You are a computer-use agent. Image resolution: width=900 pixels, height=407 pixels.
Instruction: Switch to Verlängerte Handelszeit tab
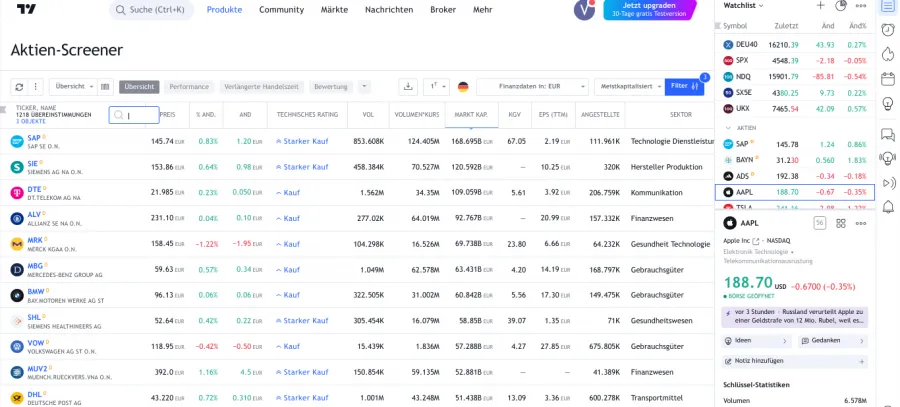[261, 87]
